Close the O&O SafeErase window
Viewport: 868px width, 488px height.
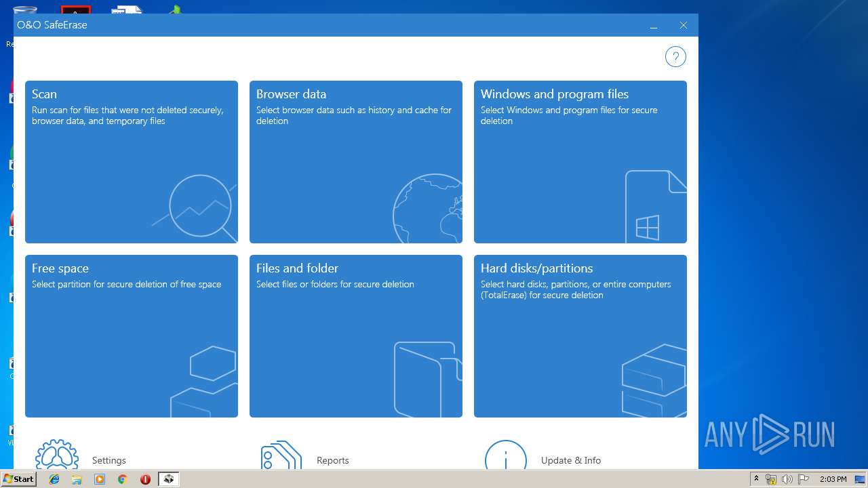(684, 26)
